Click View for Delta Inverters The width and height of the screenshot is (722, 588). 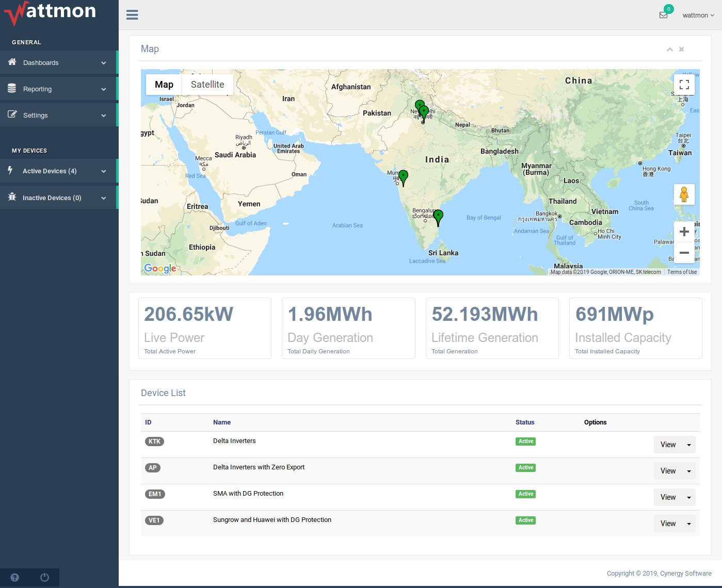coord(668,445)
